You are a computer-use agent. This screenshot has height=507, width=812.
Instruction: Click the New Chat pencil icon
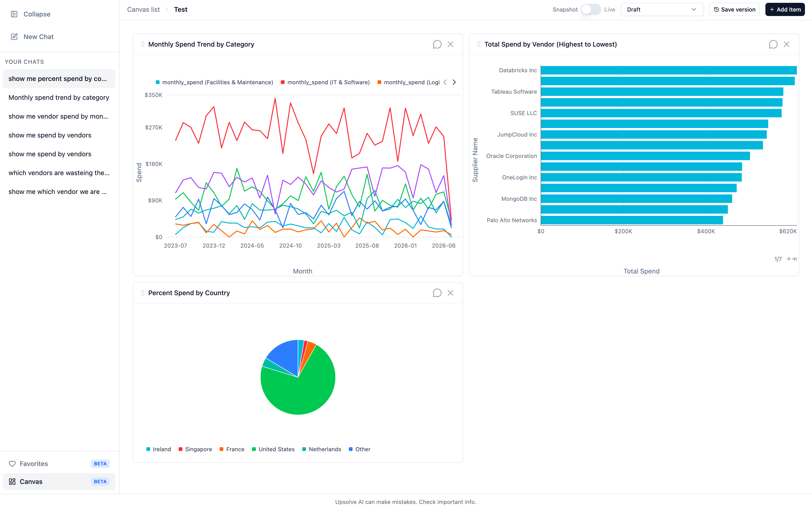pos(14,36)
